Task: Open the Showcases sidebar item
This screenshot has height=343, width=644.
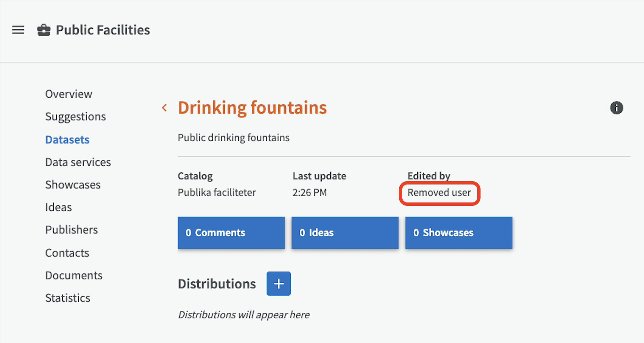Action: click(73, 185)
